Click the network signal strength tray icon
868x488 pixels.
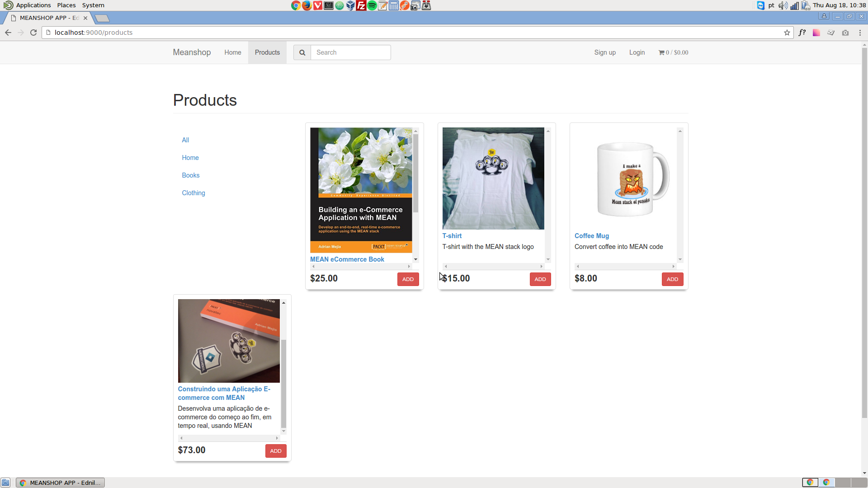(794, 5)
